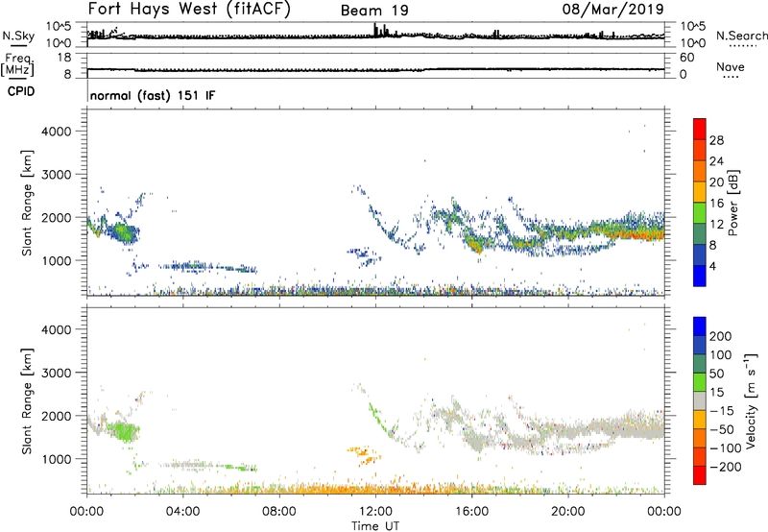Click the '12:00' time axis label
The image size is (768, 532).
375,512
